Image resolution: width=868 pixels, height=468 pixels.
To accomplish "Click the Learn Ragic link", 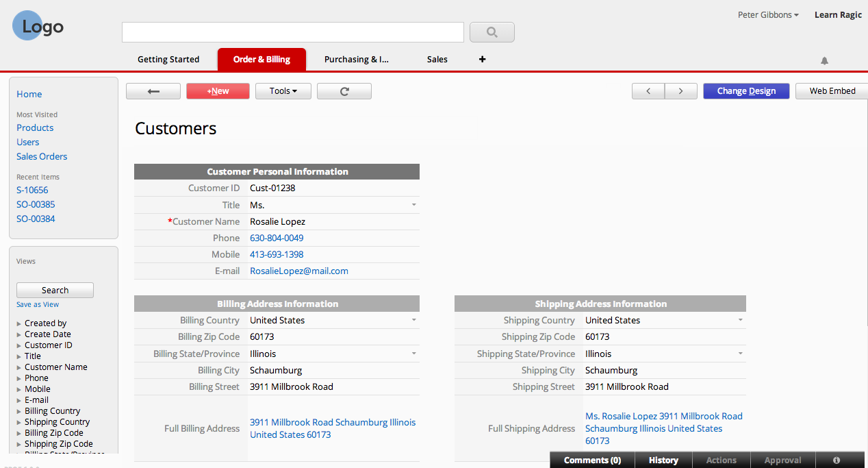I will (x=838, y=15).
